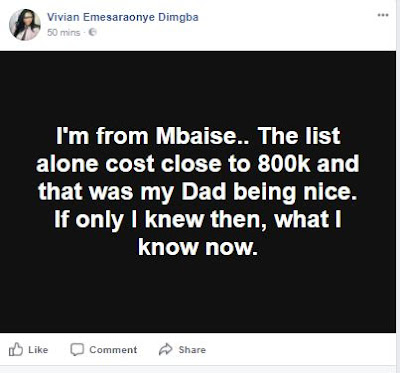Like the post using the Like label
400x373 pixels.
point(38,349)
